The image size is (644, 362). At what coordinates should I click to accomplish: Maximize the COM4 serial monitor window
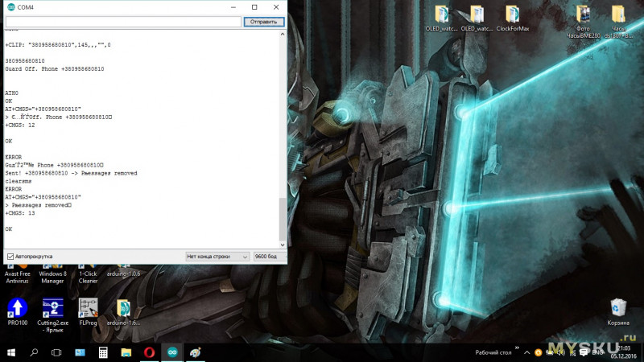click(254, 7)
